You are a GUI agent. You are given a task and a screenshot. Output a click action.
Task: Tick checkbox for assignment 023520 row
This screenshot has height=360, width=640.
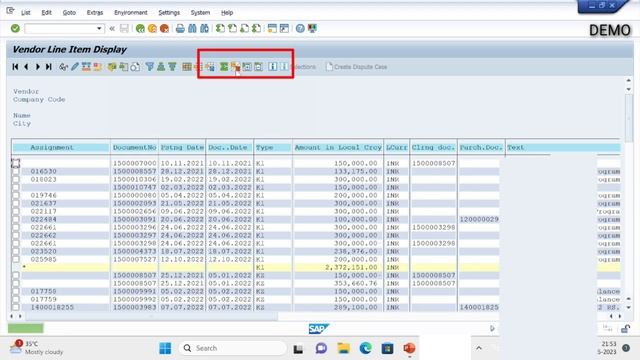(16, 251)
